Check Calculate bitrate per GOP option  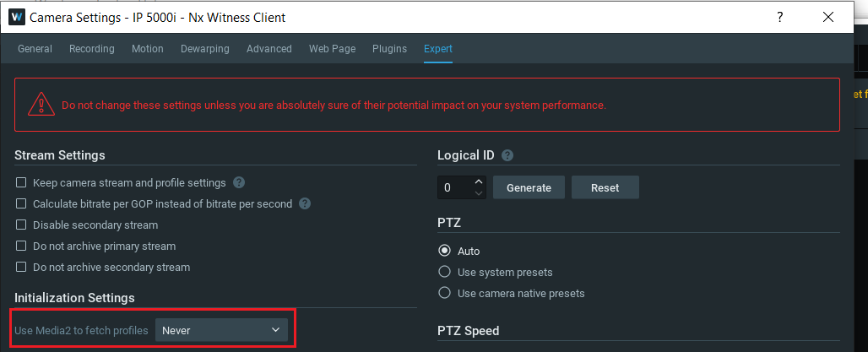(21, 203)
